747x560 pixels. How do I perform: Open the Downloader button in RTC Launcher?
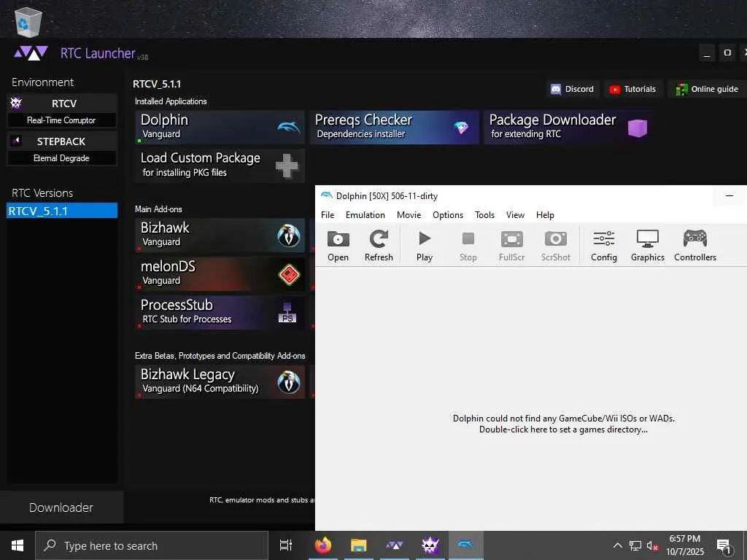point(61,507)
